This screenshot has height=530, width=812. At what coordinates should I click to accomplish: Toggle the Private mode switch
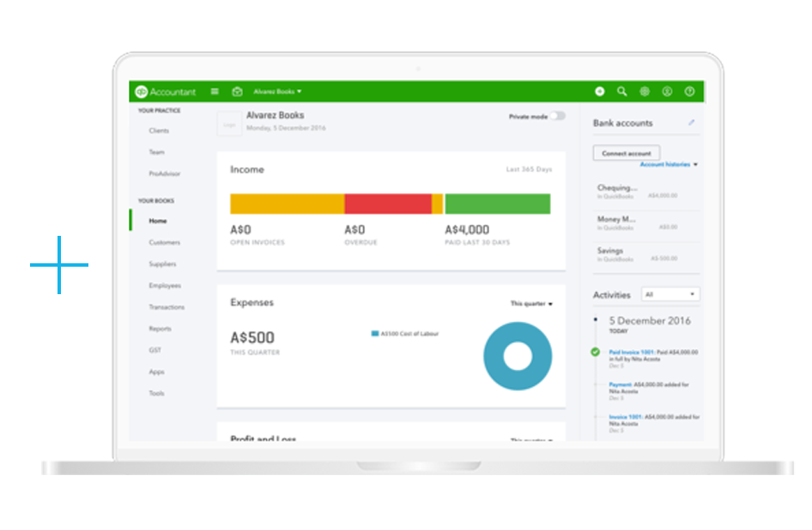[558, 116]
